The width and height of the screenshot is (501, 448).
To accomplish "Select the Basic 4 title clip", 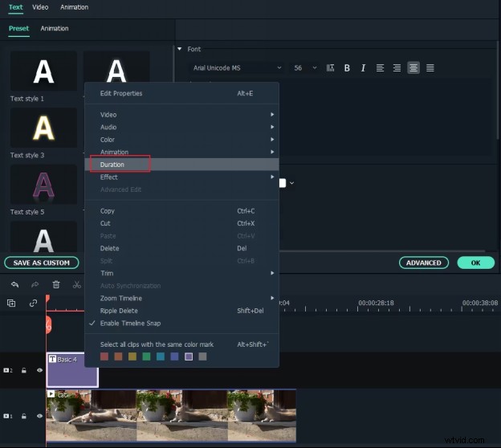I will (72, 370).
